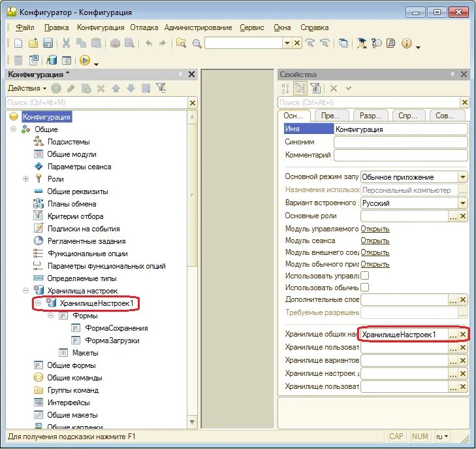Click the configuration tree scrollbar down arrow

tap(192, 422)
